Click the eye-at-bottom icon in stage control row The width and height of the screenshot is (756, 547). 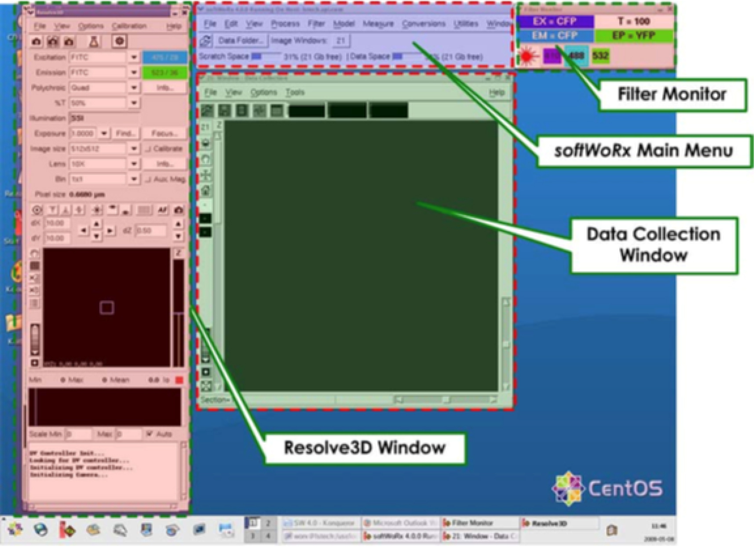pyautogui.click(x=126, y=210)
